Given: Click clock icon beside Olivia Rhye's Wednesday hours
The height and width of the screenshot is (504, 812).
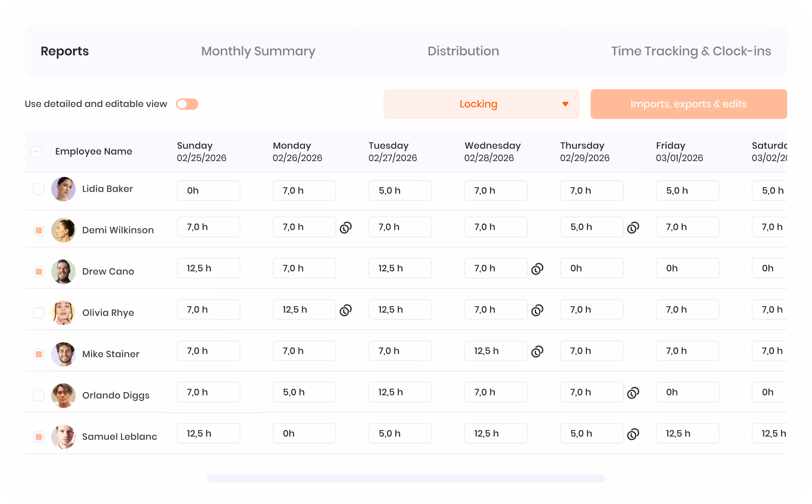Looking at the screenshot, I should click(x=537, y=310).
